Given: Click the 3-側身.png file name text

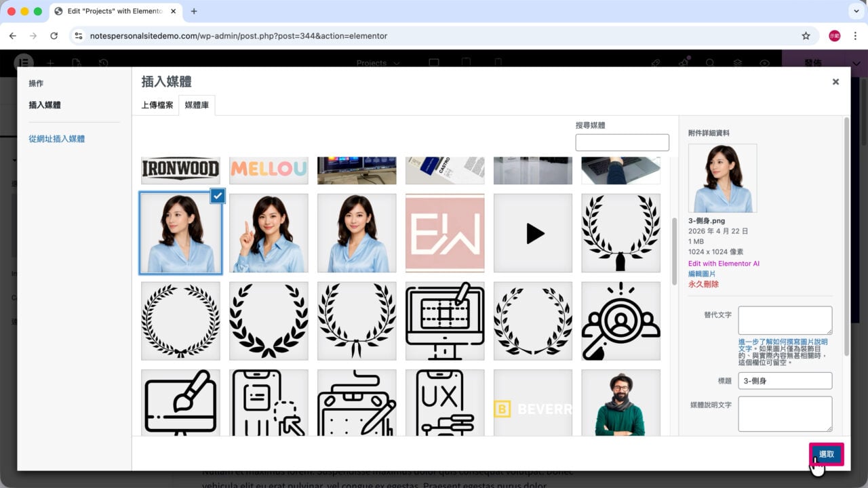Looking at the screenshot, I should tap(707, 221).
